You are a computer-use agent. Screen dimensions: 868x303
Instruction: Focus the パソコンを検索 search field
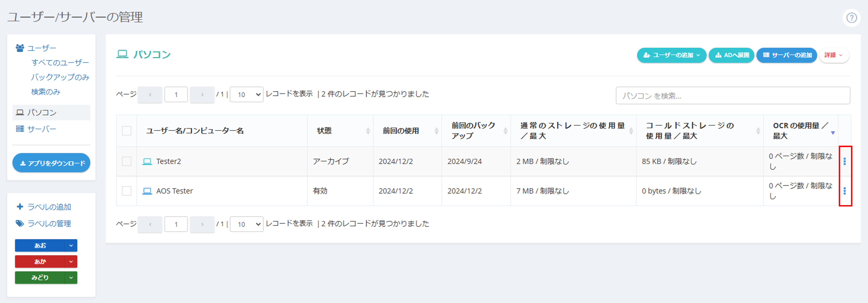[732, 96]
